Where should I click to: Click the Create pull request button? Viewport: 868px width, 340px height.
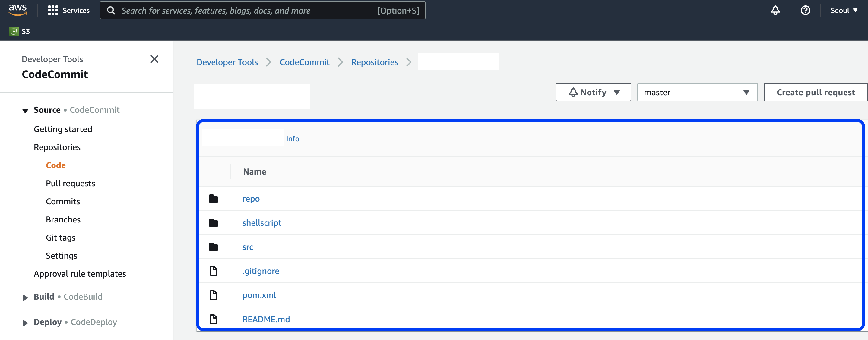[x=816, y=92]
